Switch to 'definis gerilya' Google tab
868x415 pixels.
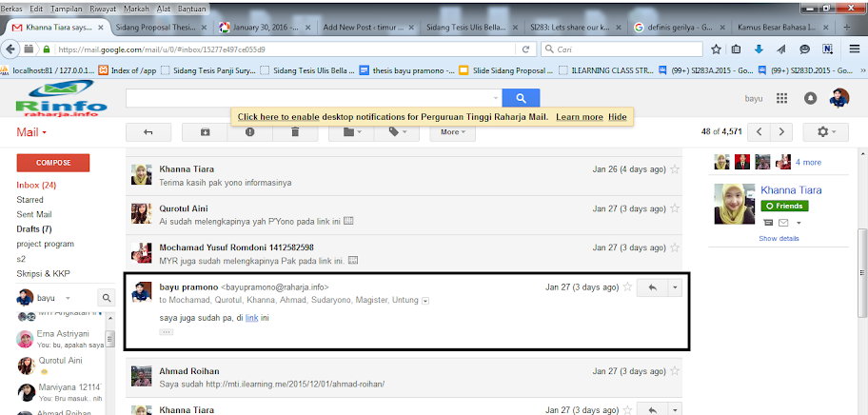678,27
